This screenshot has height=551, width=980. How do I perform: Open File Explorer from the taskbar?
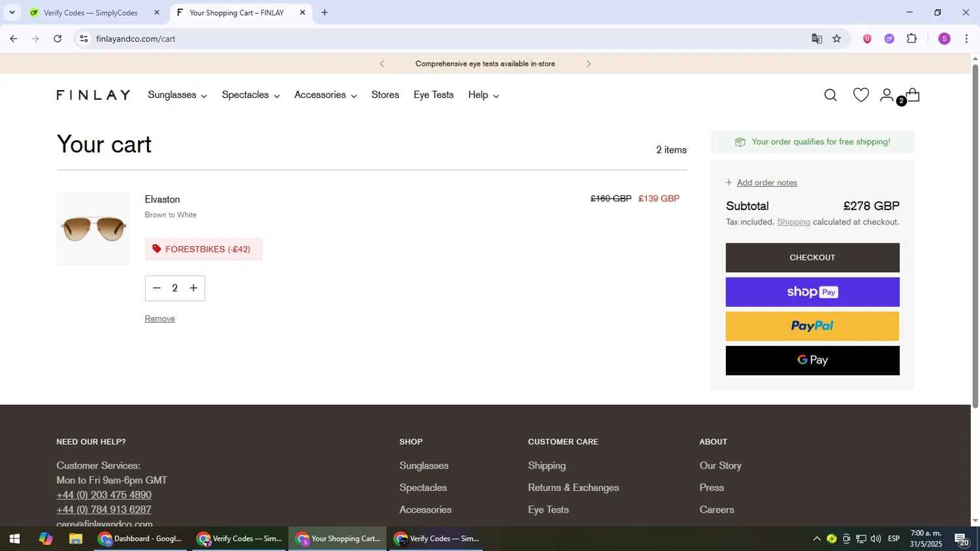tap(76, 539)
